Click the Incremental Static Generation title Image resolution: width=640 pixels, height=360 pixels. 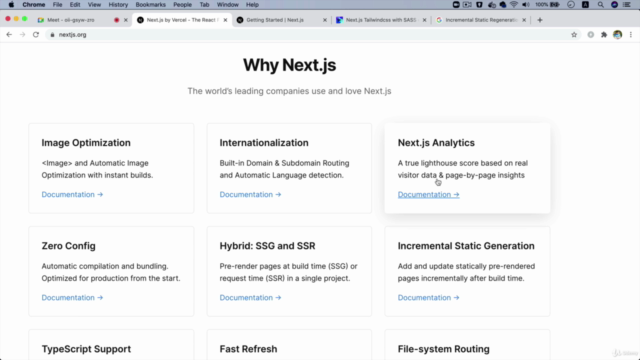click(x=466, y=246)
